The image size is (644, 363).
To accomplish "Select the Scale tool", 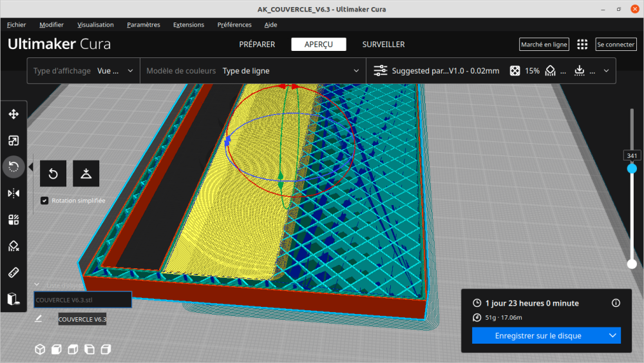I will 14,141.
